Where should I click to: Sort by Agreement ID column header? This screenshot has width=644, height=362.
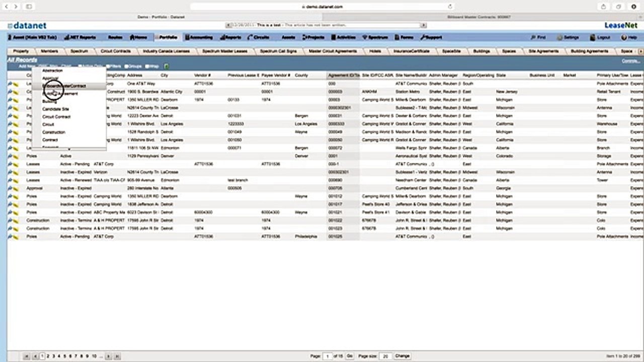point(344,75)
